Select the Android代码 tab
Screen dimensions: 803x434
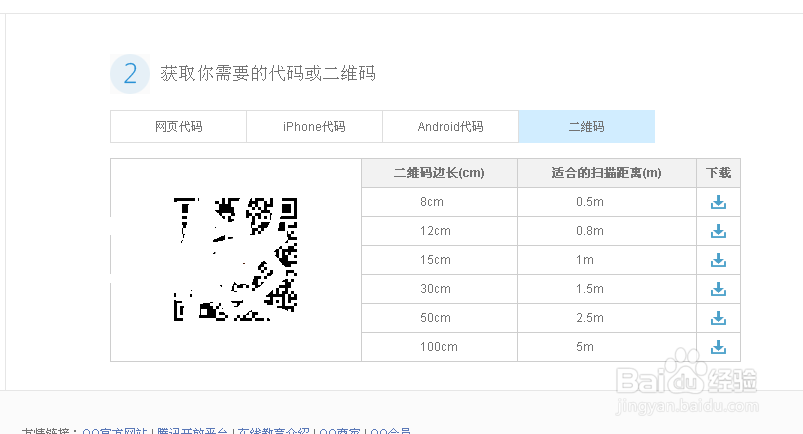point(450,127)
